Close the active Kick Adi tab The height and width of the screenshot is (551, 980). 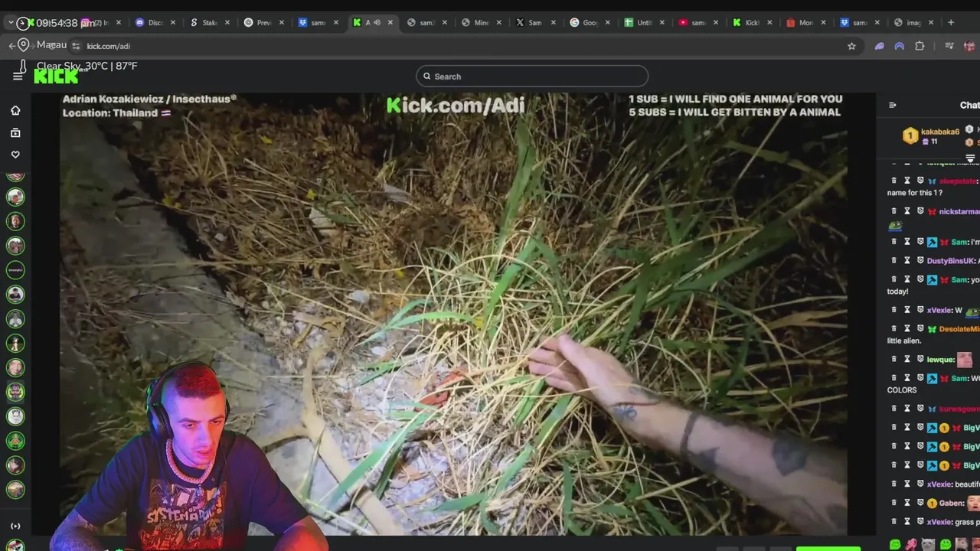coord(390,23)
